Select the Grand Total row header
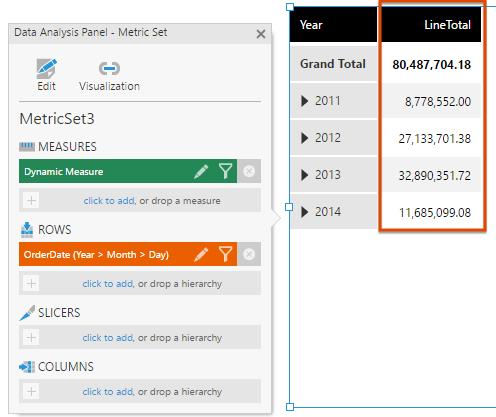Screen dimensions: 496x417 click(x=333, y=64)
